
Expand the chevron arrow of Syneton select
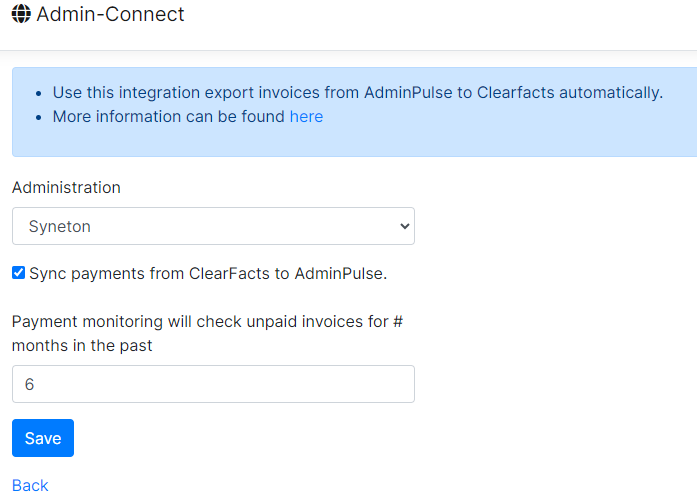405,226
